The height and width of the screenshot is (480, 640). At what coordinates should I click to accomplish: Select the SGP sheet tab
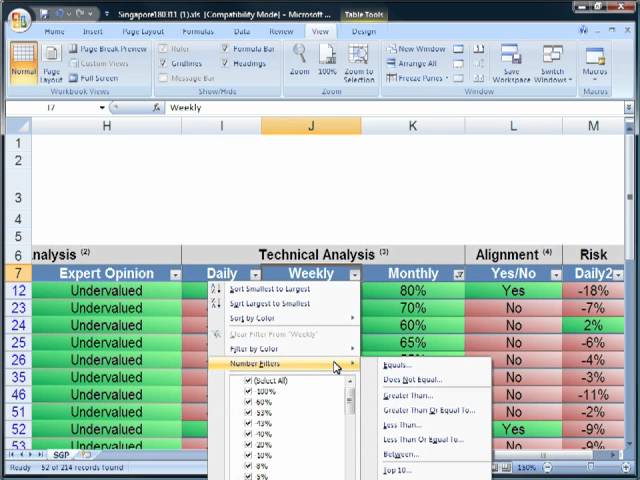point(61,455)
